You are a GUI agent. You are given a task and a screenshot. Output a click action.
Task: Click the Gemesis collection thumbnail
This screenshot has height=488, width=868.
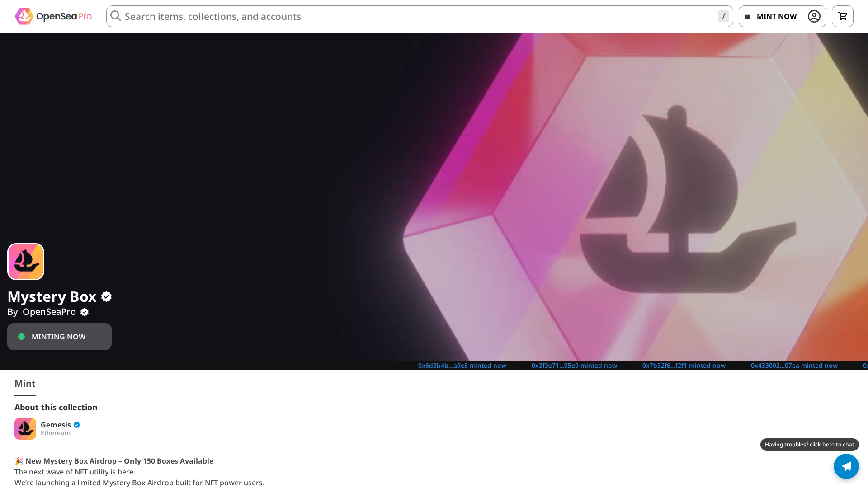click(x=25, y=429)
